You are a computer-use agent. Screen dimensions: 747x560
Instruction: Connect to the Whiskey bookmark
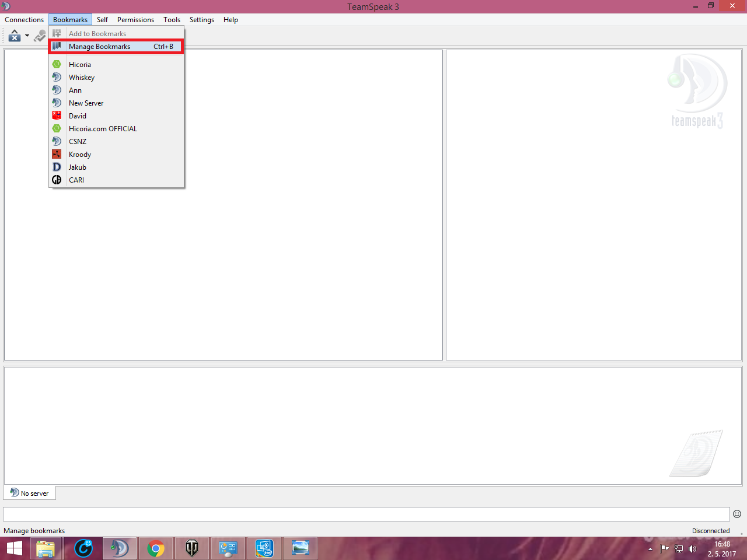[x=117, y=78]
